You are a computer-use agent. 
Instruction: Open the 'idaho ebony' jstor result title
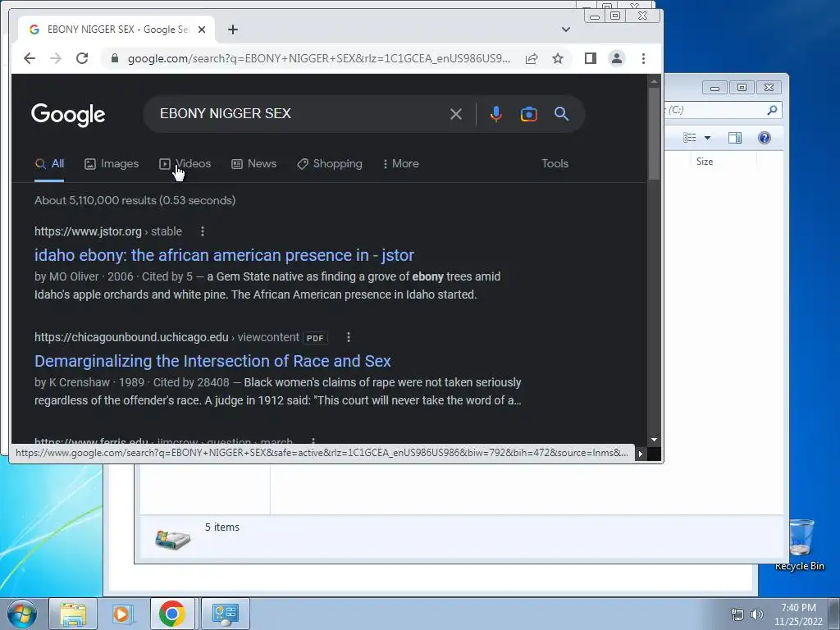click(224, 255)
